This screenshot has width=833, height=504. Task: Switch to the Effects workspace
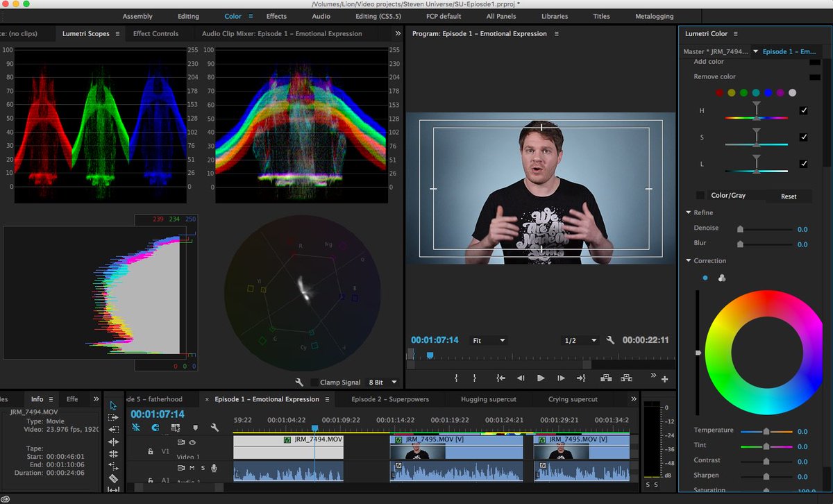click(276, 16)
